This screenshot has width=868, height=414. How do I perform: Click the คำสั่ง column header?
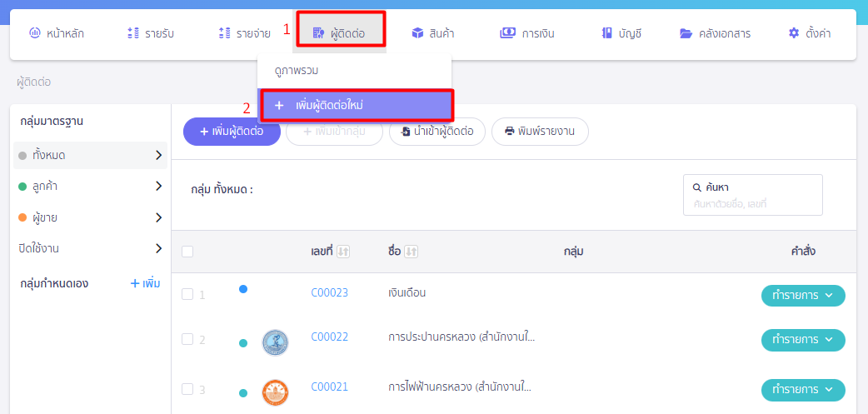803,252
